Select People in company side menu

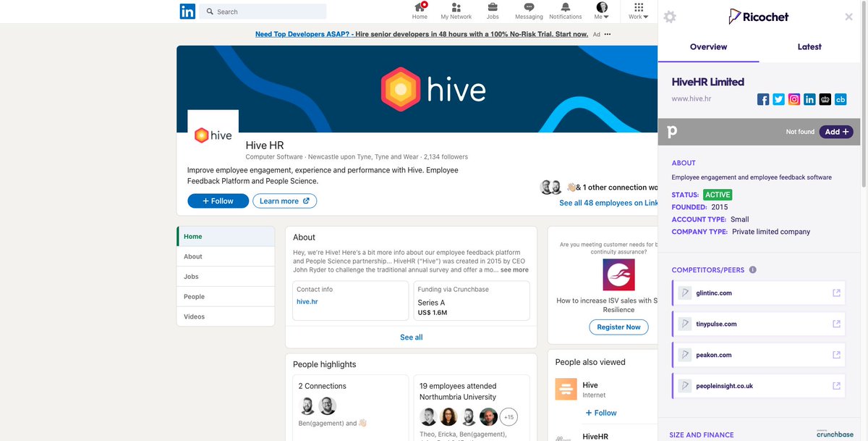pos(226,297)
